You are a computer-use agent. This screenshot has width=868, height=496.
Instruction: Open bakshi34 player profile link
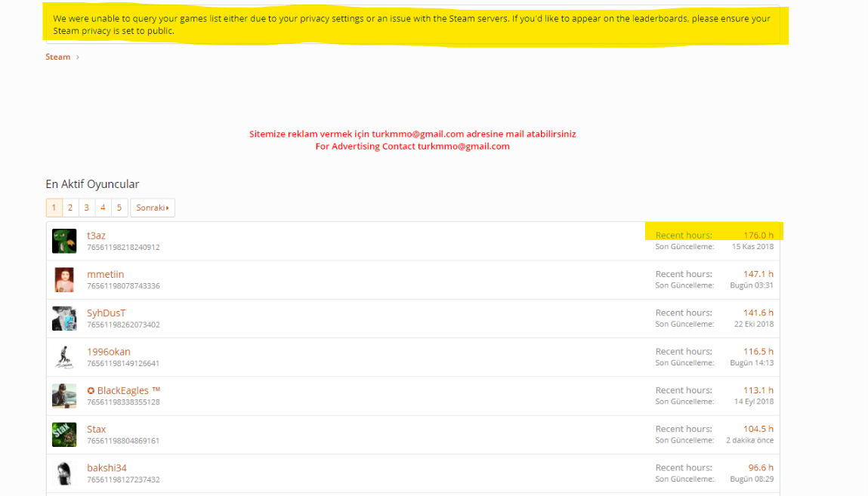tap(107, 468)
